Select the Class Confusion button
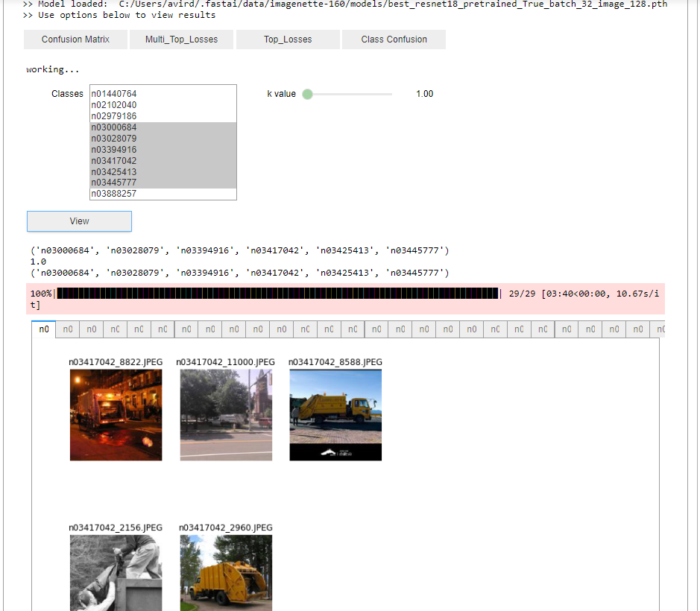The width and height of the screenshot is (700, 611). point(394,39)
